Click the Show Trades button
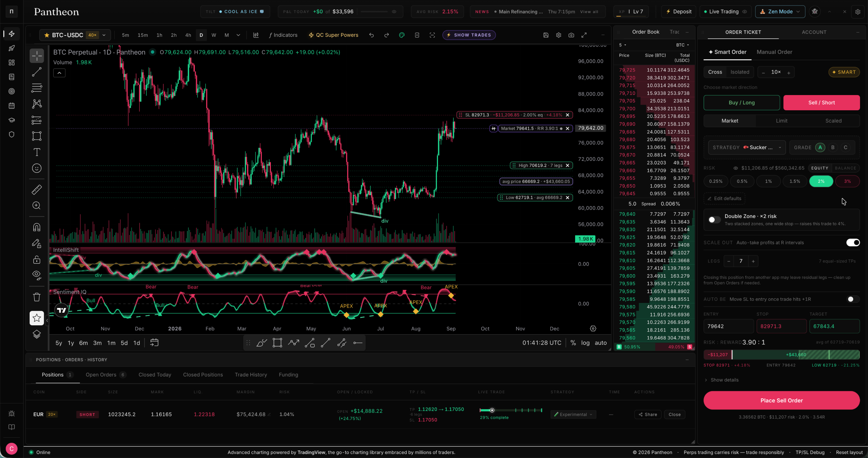868x458 pixels. [469, 35]
